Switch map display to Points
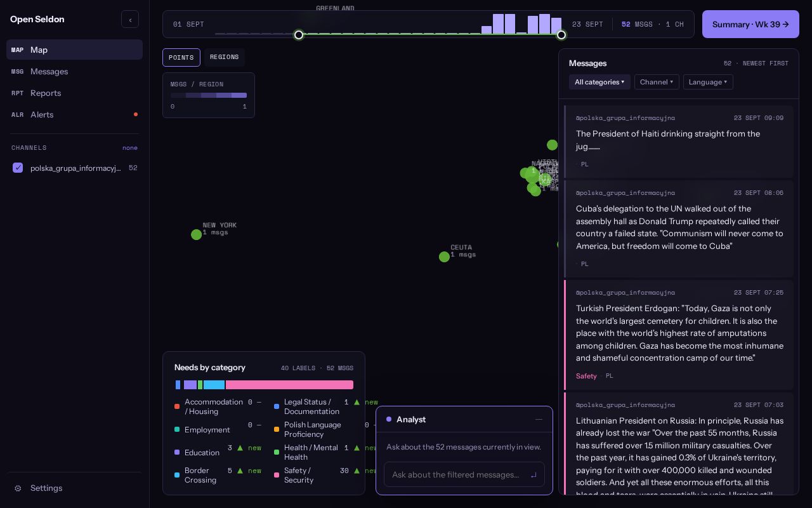Image resolution: width=812 pixels, height=508 pixels. click(x=181, y=57)
